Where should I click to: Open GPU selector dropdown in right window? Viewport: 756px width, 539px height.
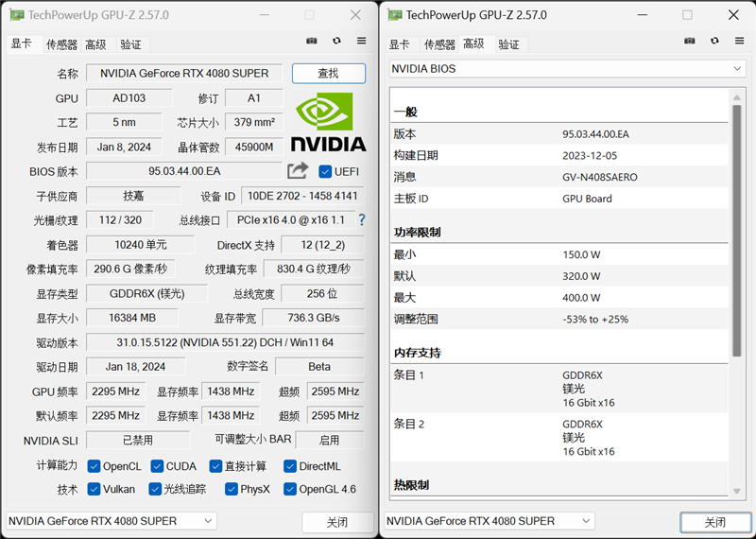tap(490, 521)
